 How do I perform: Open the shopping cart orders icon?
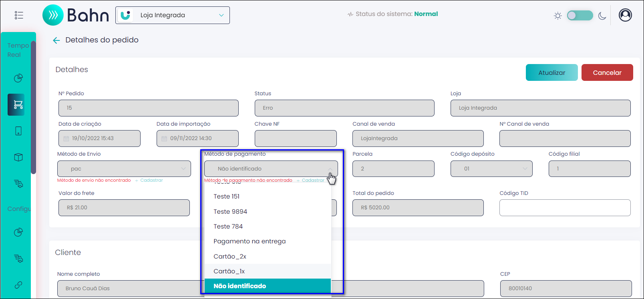pos(18,104)
